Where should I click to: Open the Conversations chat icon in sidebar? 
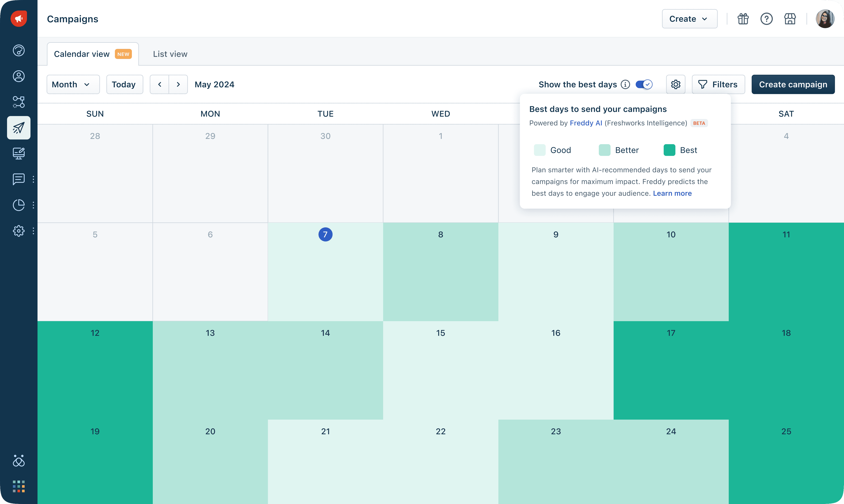(19, 179)
